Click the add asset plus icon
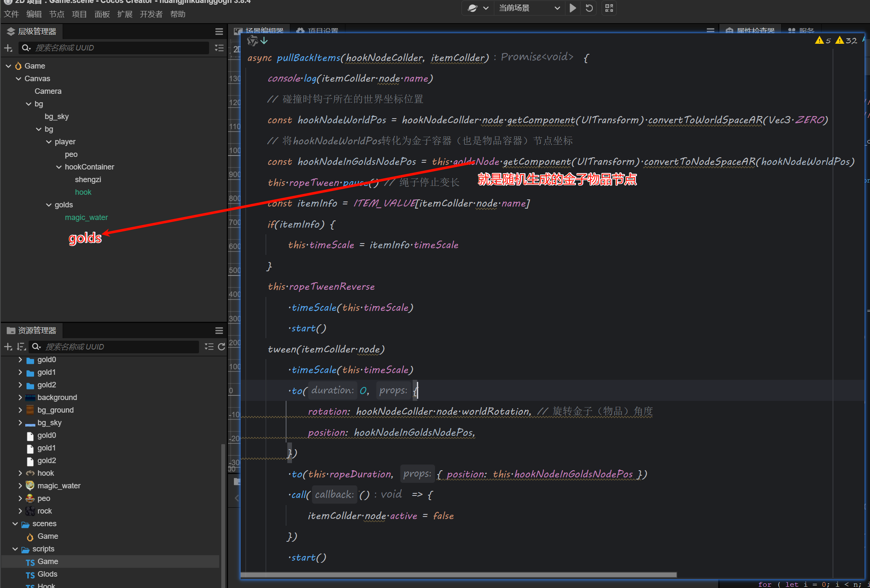The image size is (870, 588). 8,347
